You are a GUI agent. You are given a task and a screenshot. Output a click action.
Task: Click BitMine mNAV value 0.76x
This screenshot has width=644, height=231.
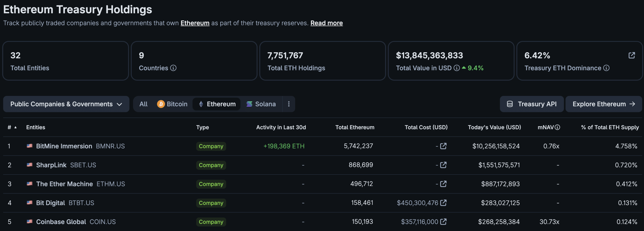[x=551, y=146]
